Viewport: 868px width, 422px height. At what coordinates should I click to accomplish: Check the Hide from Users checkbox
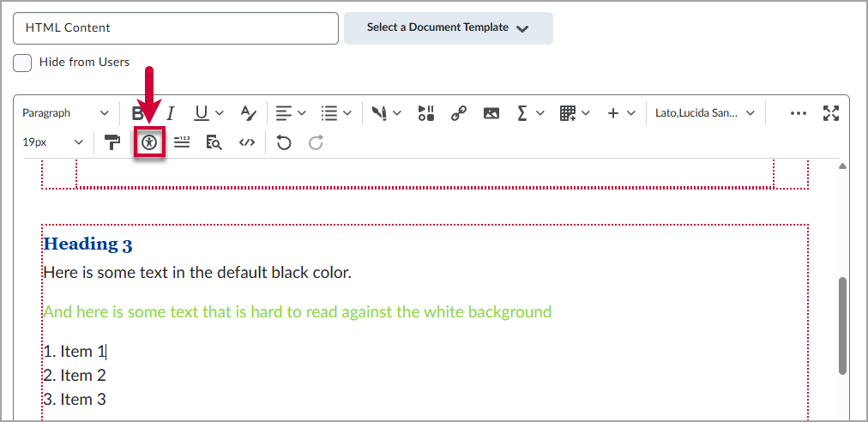(22, 63)
